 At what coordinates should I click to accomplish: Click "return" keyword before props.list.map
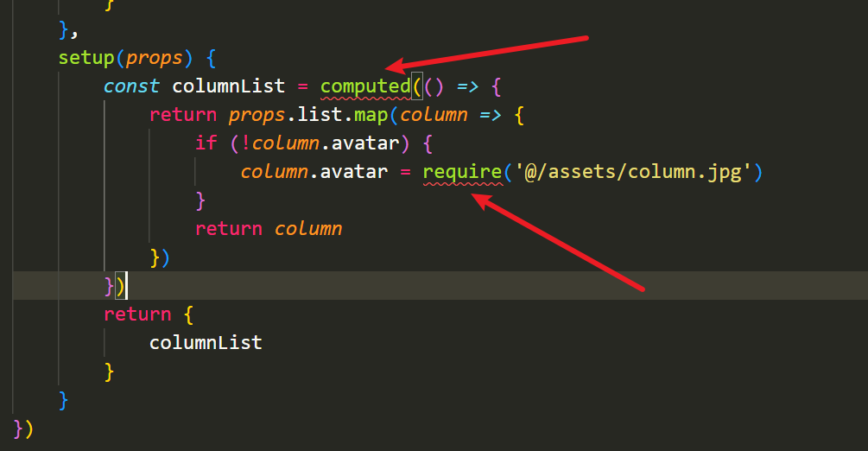click(183, 115)
